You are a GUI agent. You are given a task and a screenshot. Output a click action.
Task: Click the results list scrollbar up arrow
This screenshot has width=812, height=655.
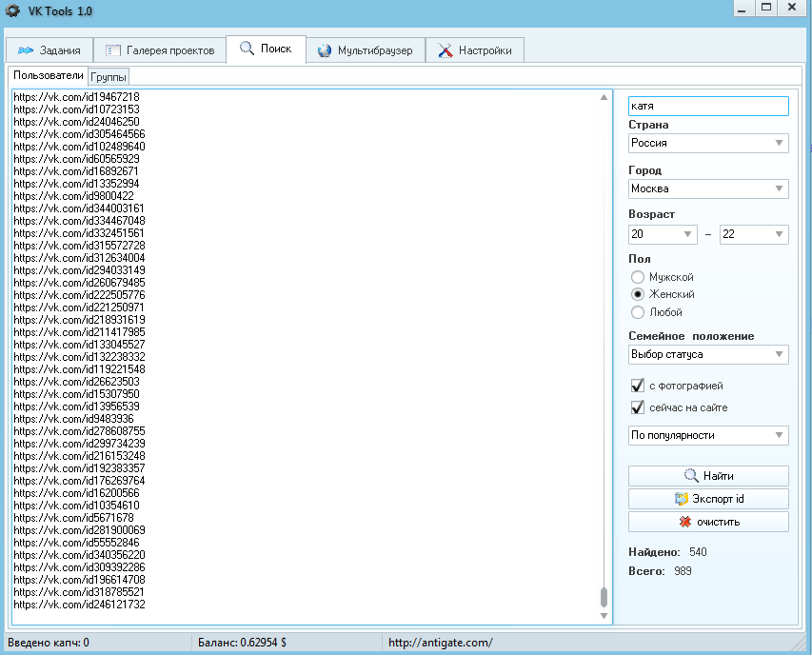(x=604, y=97)
